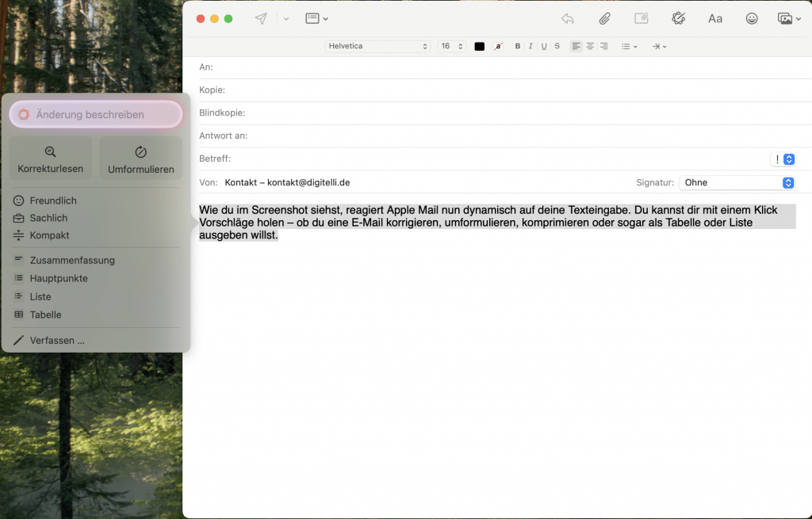Click the Änderung beschreiben input field
812x519 pixels.
tap(96, 114)
